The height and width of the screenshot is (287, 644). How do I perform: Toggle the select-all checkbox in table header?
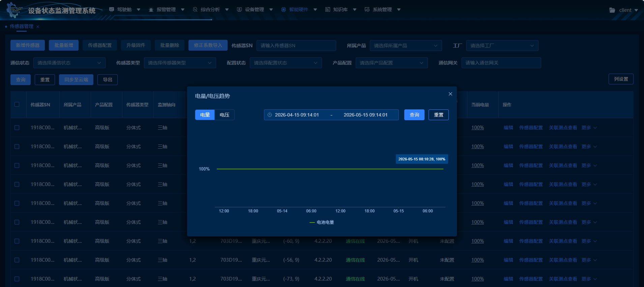(x=17, y=104)
